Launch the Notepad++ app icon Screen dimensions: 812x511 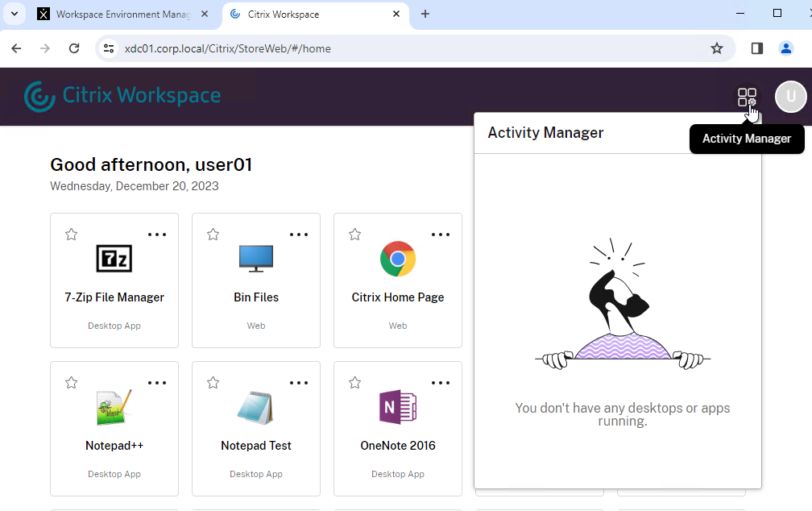(x=114, y=407)
